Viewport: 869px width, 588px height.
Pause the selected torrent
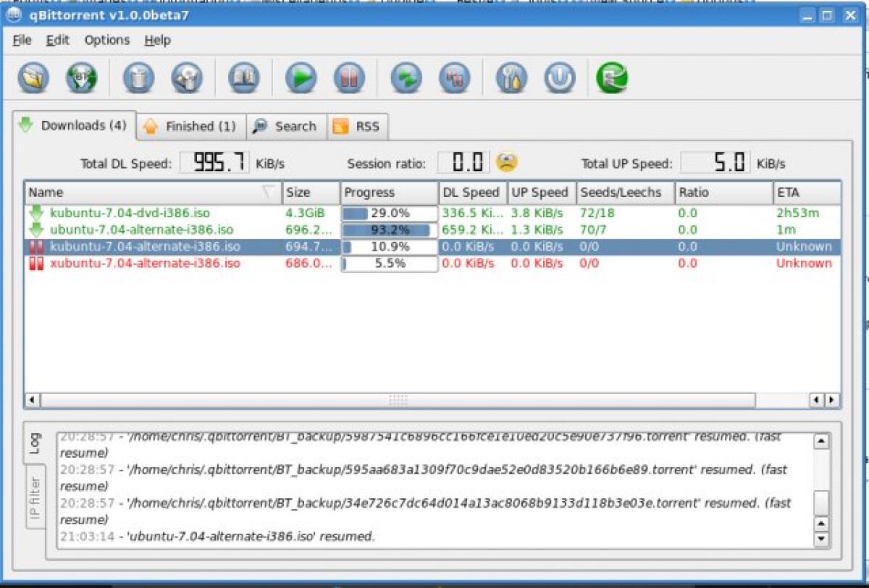[x=350, y=77]
